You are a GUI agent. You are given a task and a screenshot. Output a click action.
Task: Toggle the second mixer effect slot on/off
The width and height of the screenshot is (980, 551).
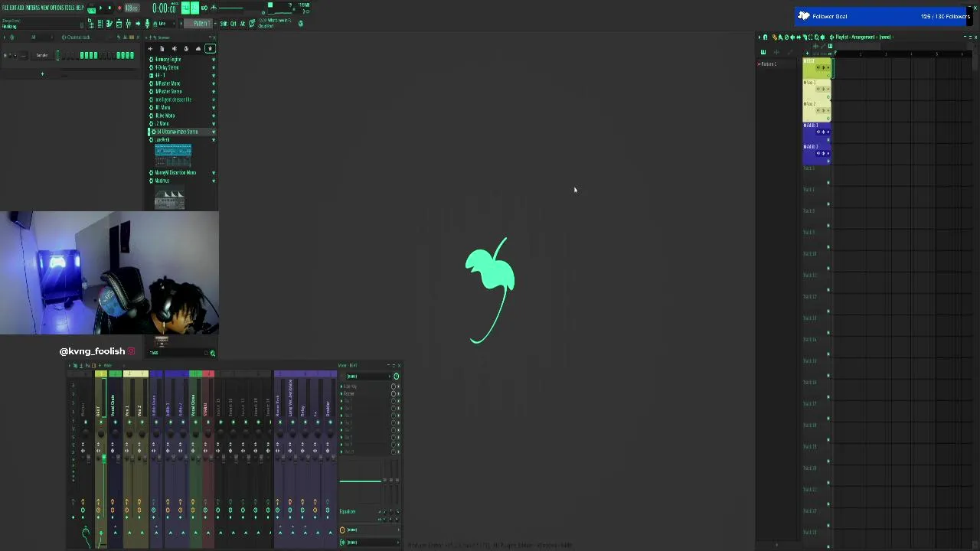coord(394,394)
